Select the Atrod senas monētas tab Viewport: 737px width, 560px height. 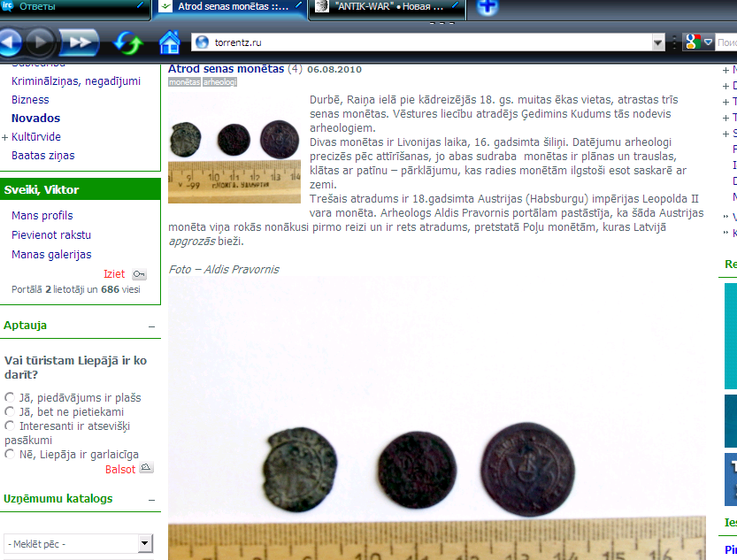230,7
